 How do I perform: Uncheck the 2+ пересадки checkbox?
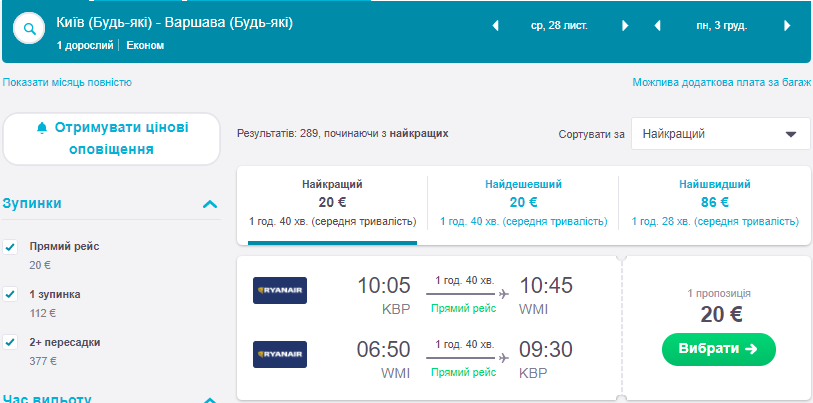point(10,342)
